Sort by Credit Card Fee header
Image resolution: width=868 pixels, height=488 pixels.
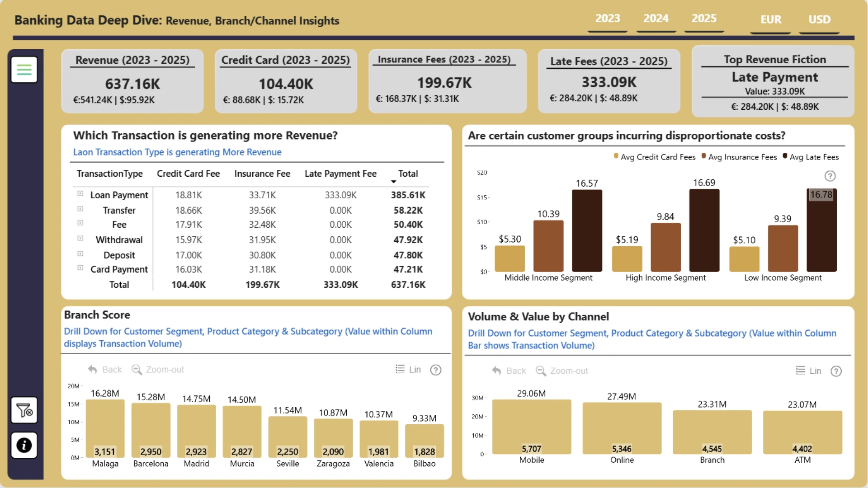[188, 174]
